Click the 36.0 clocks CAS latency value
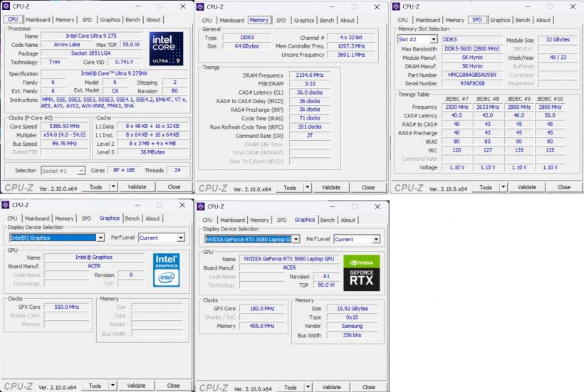584x392 pixels. click(310, 92)
